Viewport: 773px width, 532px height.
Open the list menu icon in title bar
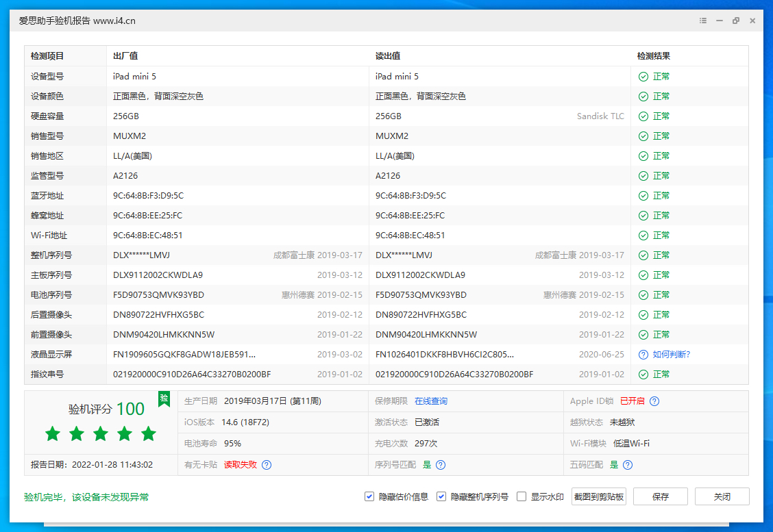pyautogui.click(x=702, y=21)
